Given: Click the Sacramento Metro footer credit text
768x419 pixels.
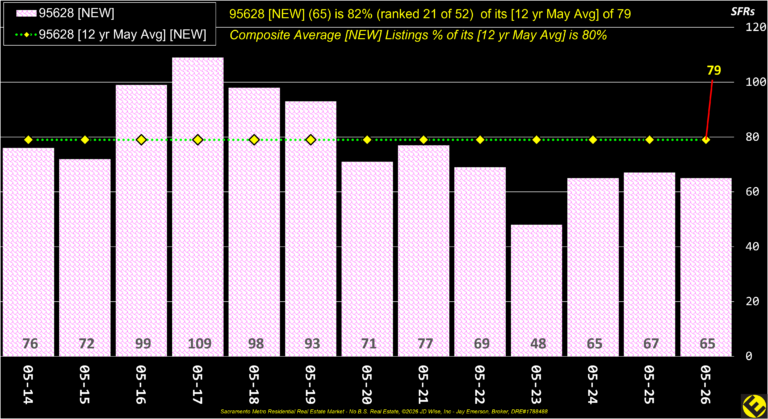Looking at the screenshot, I should (384, 412).
